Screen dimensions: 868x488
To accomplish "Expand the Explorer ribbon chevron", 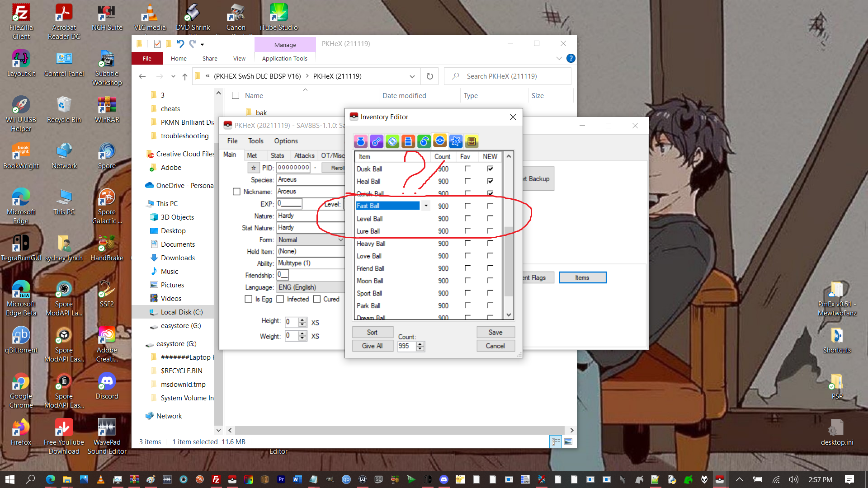I will pyautogui.click(x=559, y=58).
